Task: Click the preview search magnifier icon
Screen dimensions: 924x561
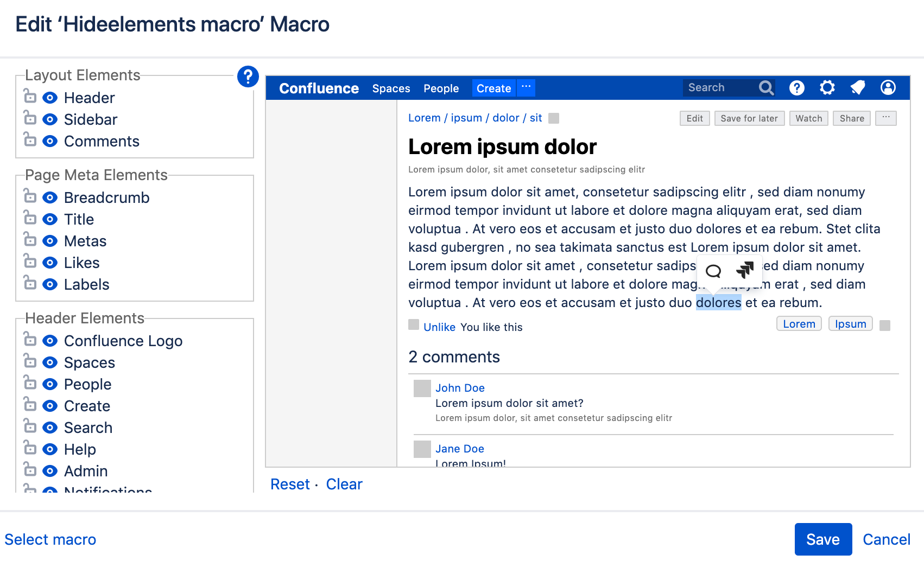Action: coord(766,88)
